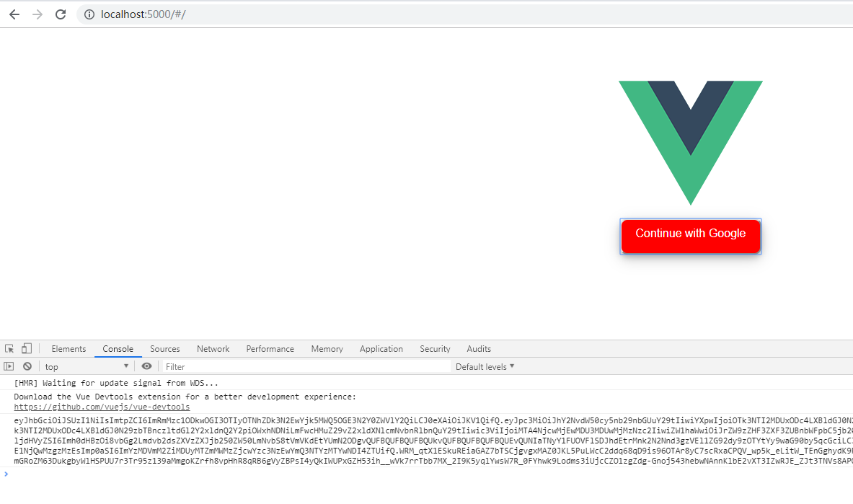The image size is (853, 504).
Task: View site information icon in address bar
Action: (x=89, y=14)
